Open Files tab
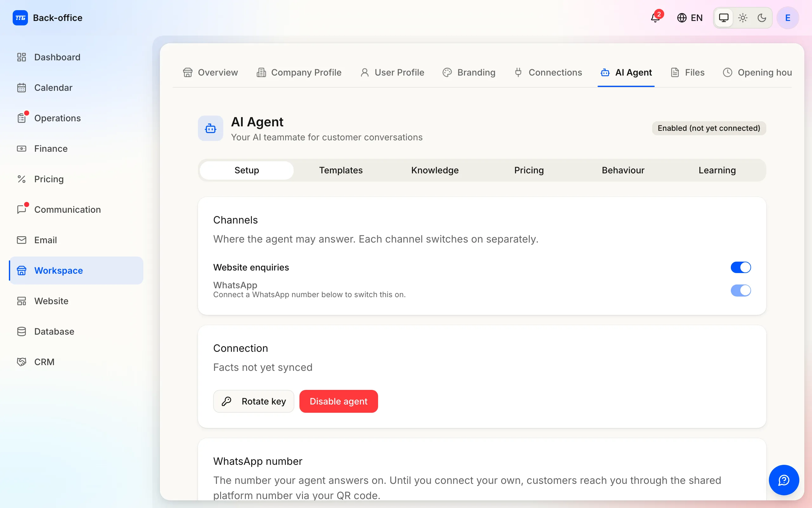The width and height of the screenshot is (812, 508). tap(688, 73)
